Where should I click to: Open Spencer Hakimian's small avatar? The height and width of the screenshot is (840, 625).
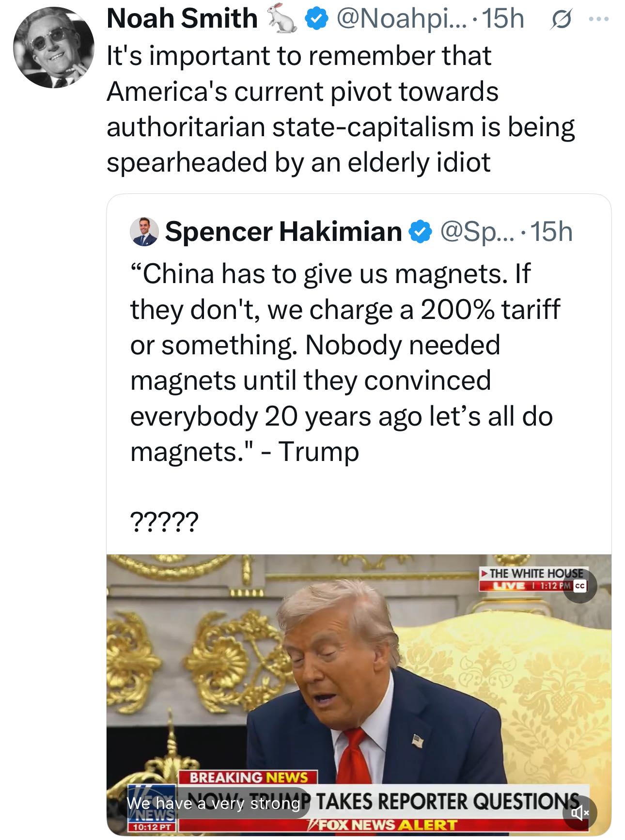[144, 231]
